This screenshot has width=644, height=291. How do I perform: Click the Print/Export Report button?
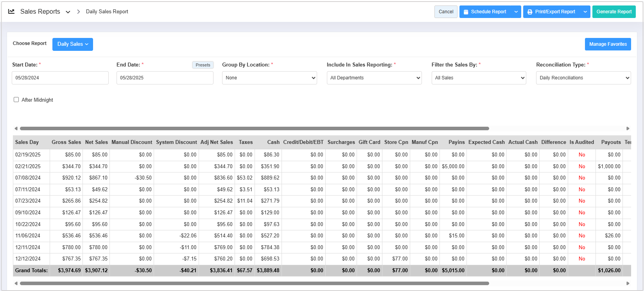point(552,12)
